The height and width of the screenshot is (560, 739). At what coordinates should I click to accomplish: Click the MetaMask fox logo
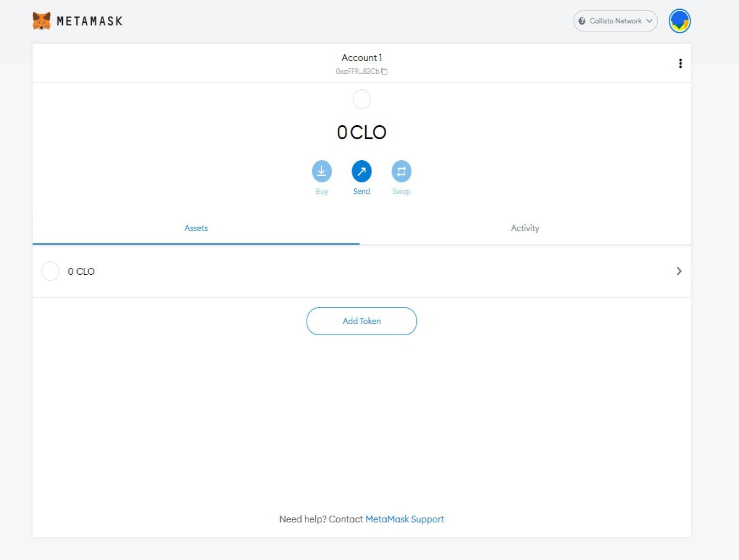coord(41,21)
